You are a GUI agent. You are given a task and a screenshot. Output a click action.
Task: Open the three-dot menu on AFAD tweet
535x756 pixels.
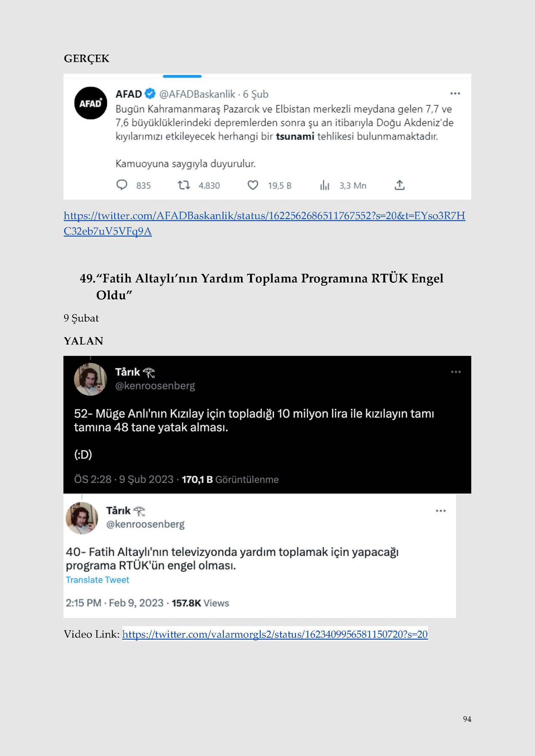tap(455, 93)
